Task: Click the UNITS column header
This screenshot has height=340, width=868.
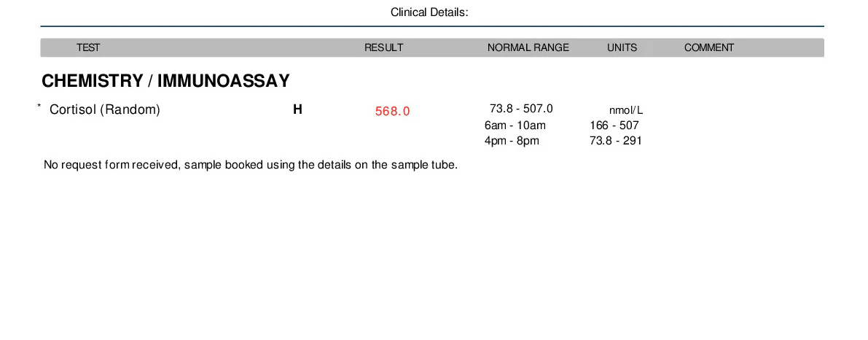Action: pyautogui.click(x=622, y=47)
